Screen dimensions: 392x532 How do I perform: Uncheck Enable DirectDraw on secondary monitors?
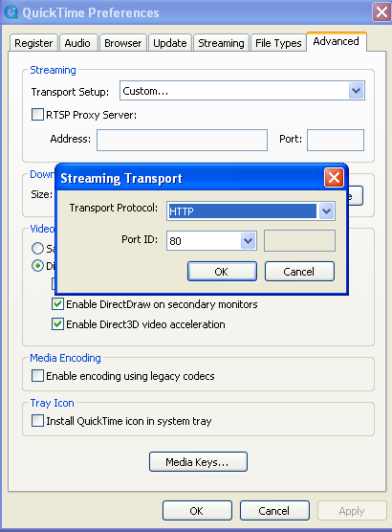57,304
